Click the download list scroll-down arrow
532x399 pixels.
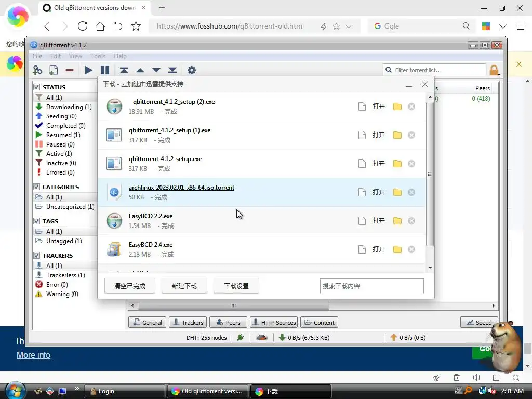point(430,268)
